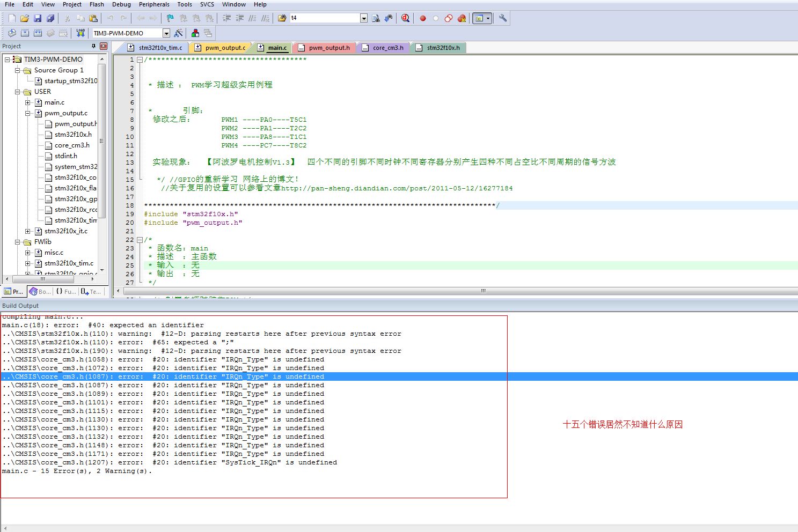
Task: Collapse the TIM3-PWM-DEMO project root node
Action: tap(8, 60)
